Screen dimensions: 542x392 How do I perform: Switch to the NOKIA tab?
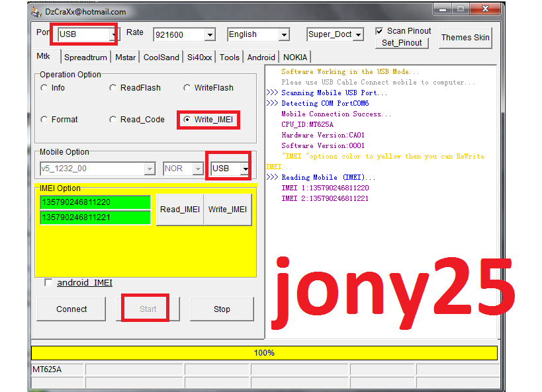[295, 58]
